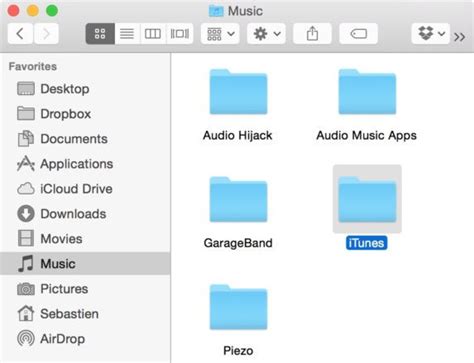Open the Dropbox toolbar dropdown
Viewport: 474px width, 363px height.
coord(431,34)
